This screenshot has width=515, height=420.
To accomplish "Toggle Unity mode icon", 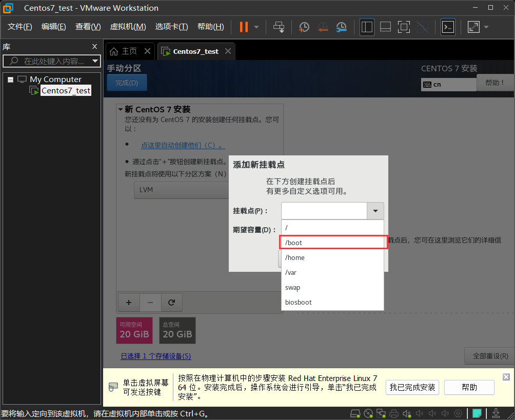I will click(422, 27).
